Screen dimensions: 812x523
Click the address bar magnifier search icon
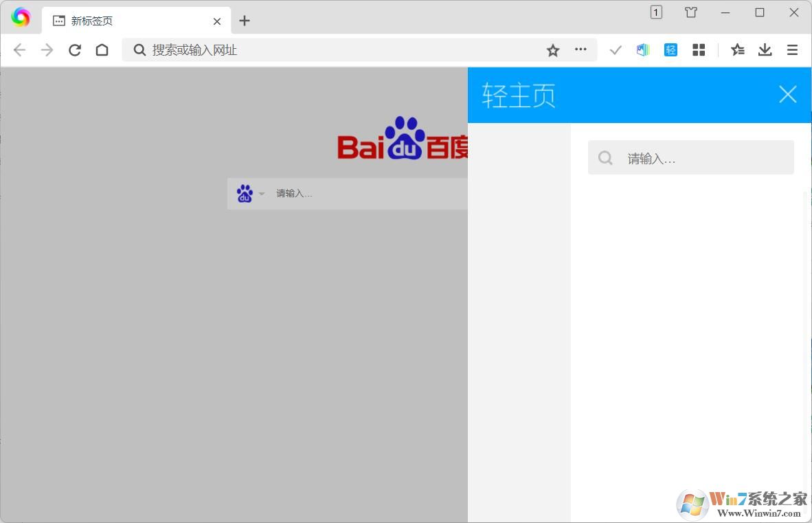click(x=139, y=49)
